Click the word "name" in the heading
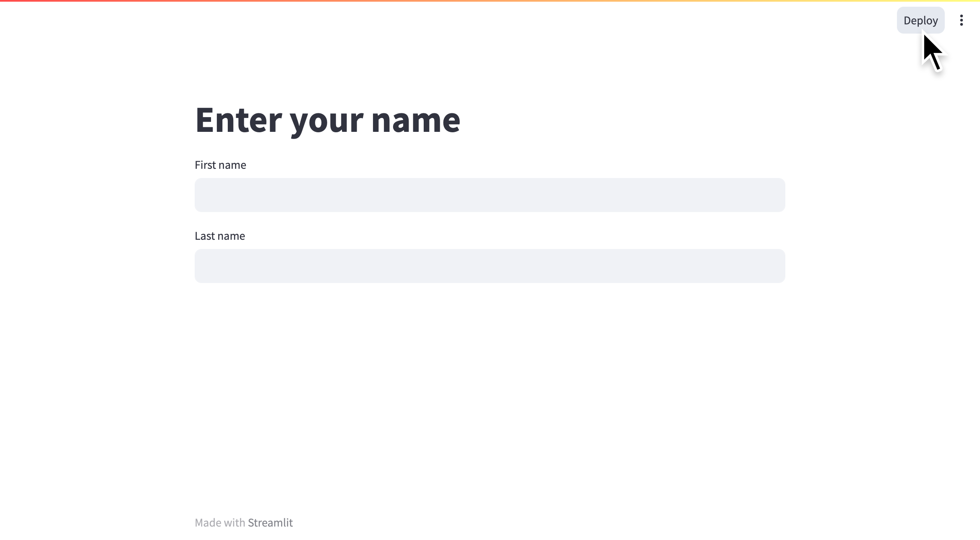The width and height of the screenshot is (980, 540). coord(416,120)
